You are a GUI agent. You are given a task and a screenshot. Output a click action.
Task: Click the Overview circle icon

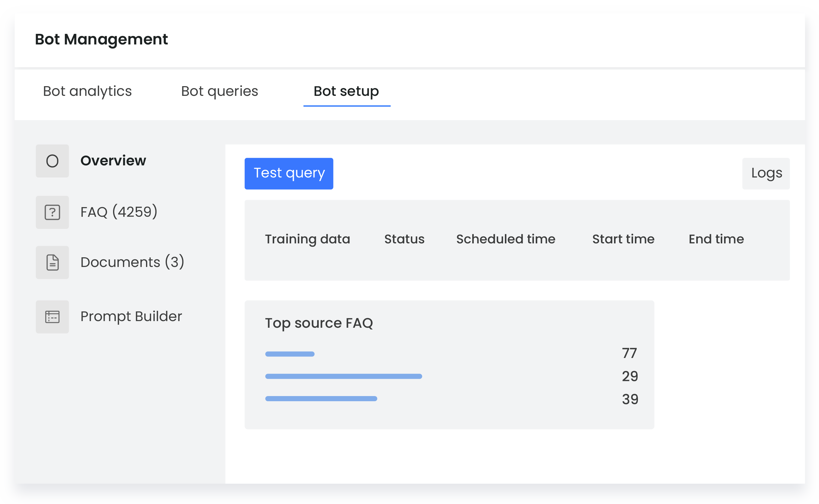pyautogui.click(x=52, y=161)
